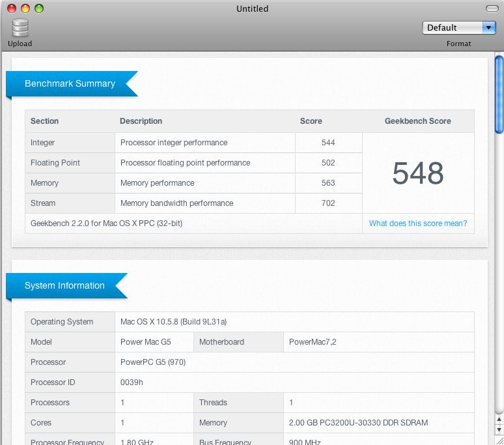Select 'Processor floating point performance' description text

(185, 163)
